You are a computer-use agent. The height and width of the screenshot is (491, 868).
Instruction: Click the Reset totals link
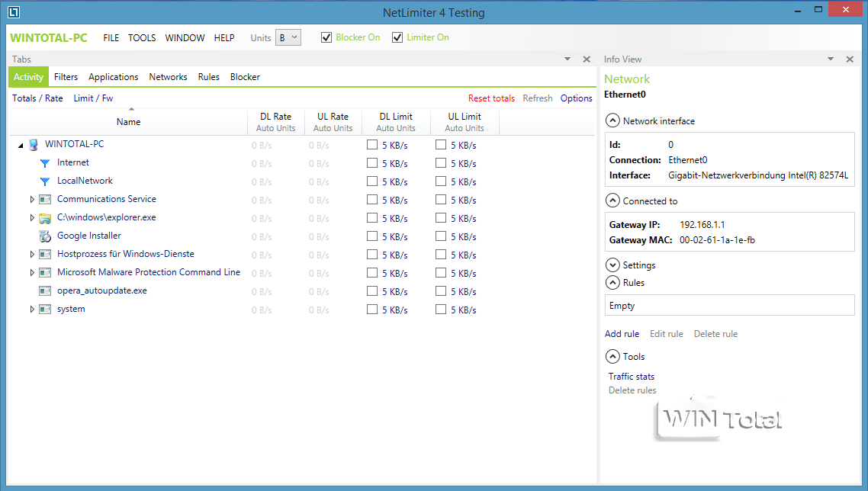coord(491,98)
